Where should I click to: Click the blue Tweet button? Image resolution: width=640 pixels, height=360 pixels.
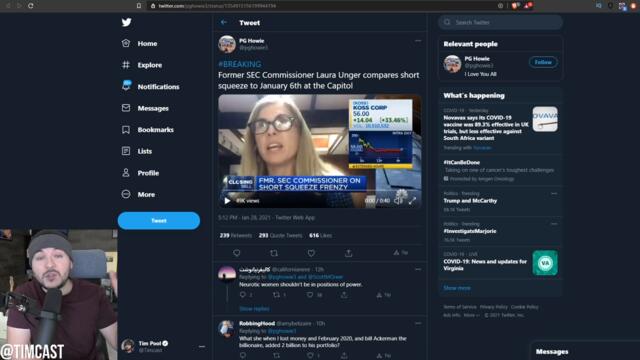(x=159, y=220)
